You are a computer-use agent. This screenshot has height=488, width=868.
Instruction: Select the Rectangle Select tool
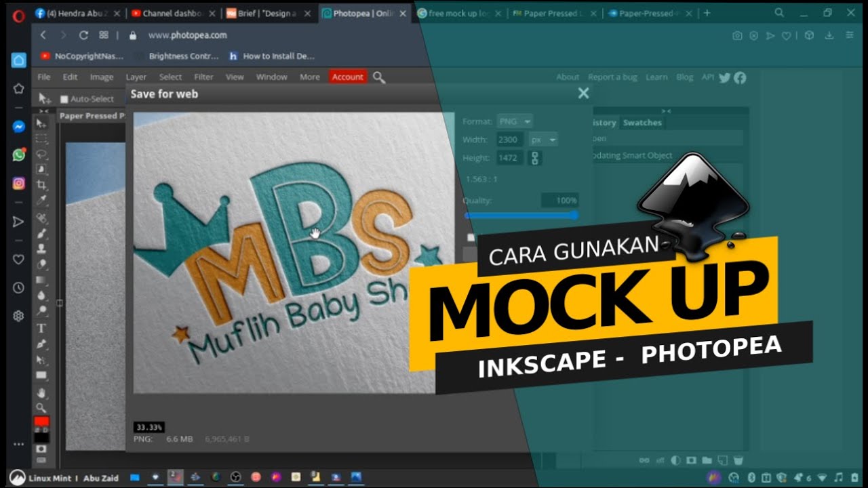(41, 138)
